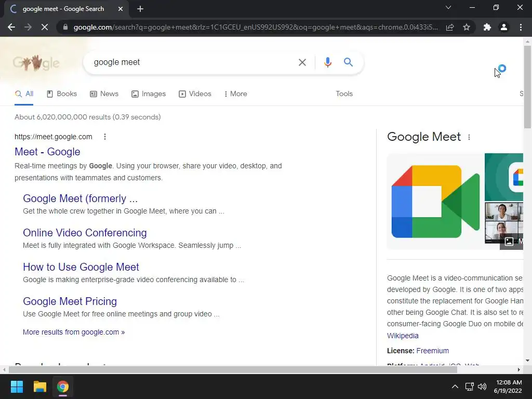Viewport: 532px width, 399px height.
Task: Switch to the Images tab
Action: pos(149,94)
